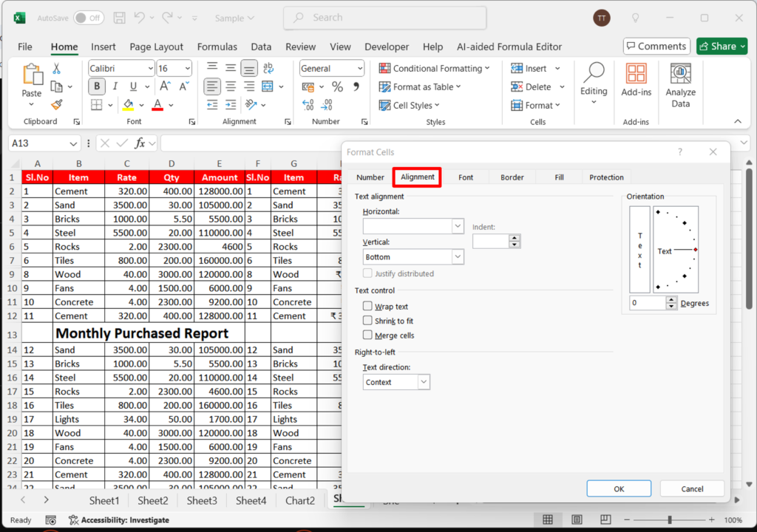Click Cancel in Format Cells dialog
The height and width of the screenshot is (532, 757).
(x=692, y=488)
